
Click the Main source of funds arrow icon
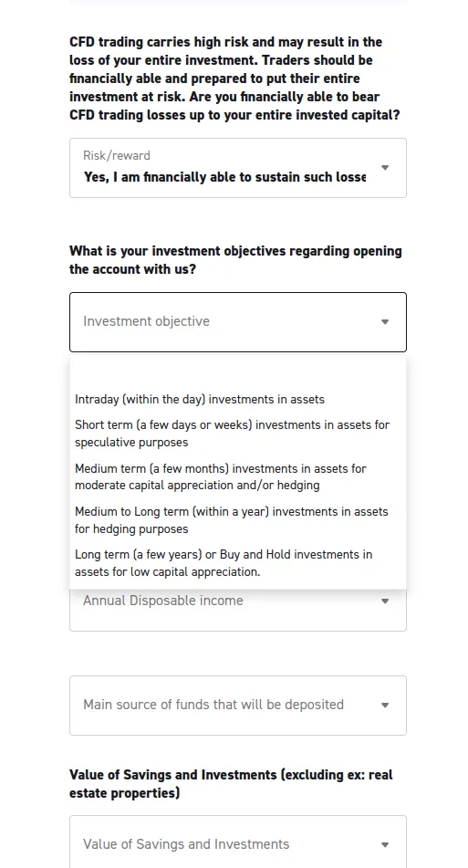pyautogui.click(x=385, y=706)
